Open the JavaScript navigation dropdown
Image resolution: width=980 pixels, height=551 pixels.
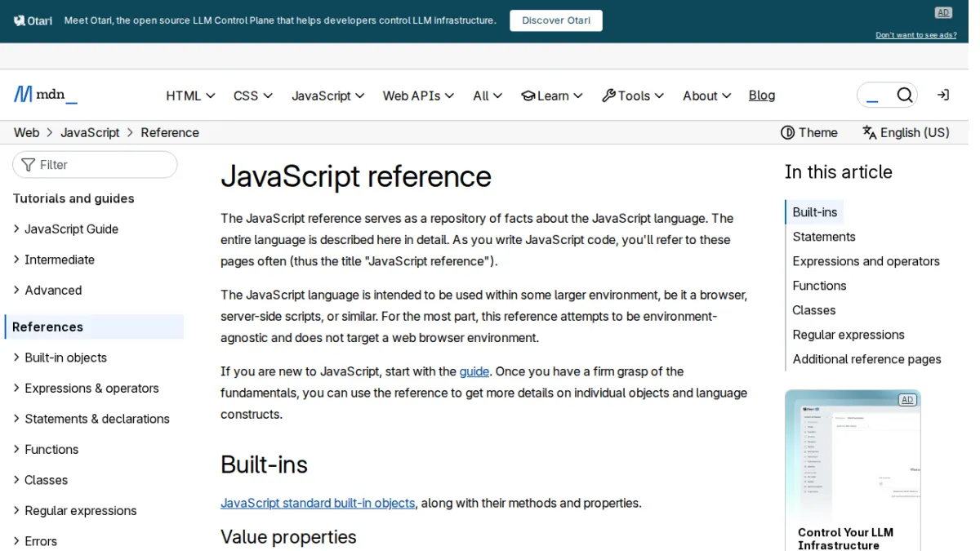(x=328, y=96)
